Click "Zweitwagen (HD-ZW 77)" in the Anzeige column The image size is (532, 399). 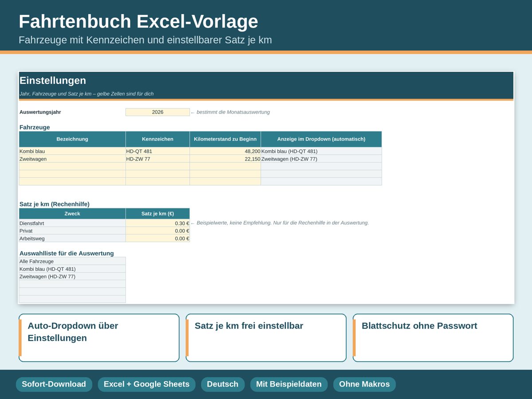pyautogui.click(x=321, y=159)
